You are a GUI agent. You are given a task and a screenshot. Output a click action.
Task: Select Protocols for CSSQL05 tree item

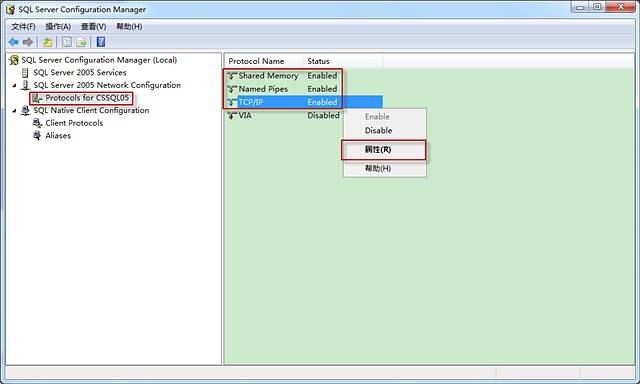(87, 98)
